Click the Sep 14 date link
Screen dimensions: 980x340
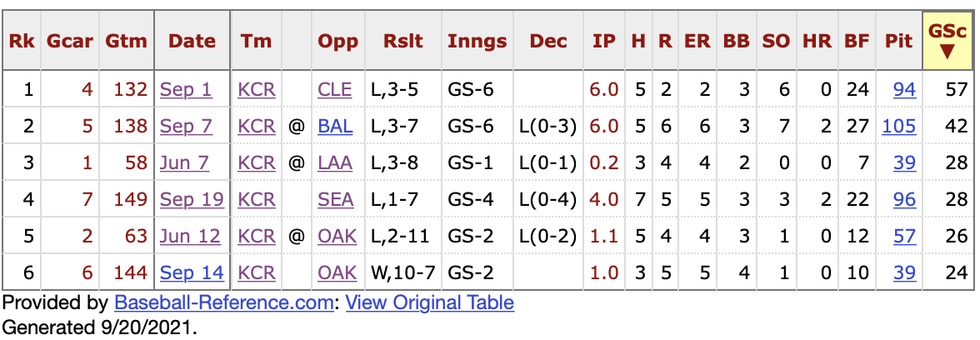click(x=191, y=272)
